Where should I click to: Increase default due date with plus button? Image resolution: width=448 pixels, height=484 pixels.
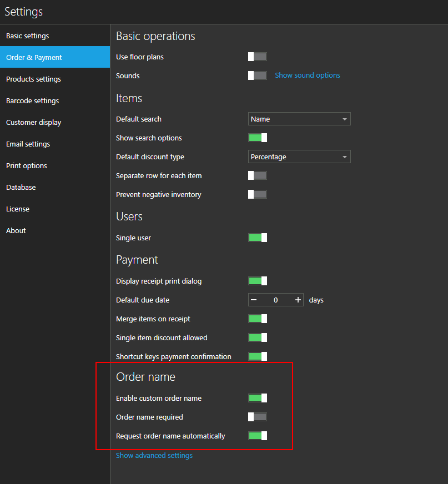pos(298,300)
